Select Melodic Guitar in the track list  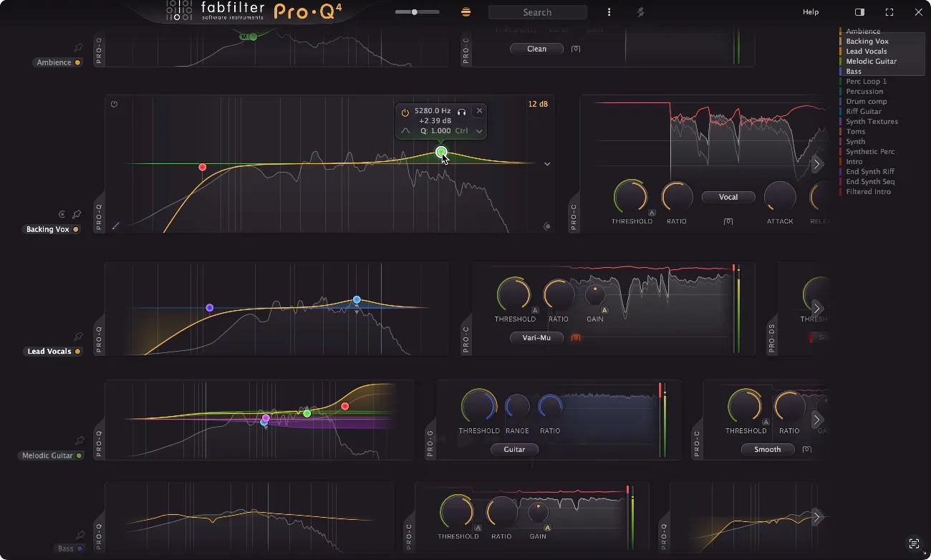click(x=871, y=62)
